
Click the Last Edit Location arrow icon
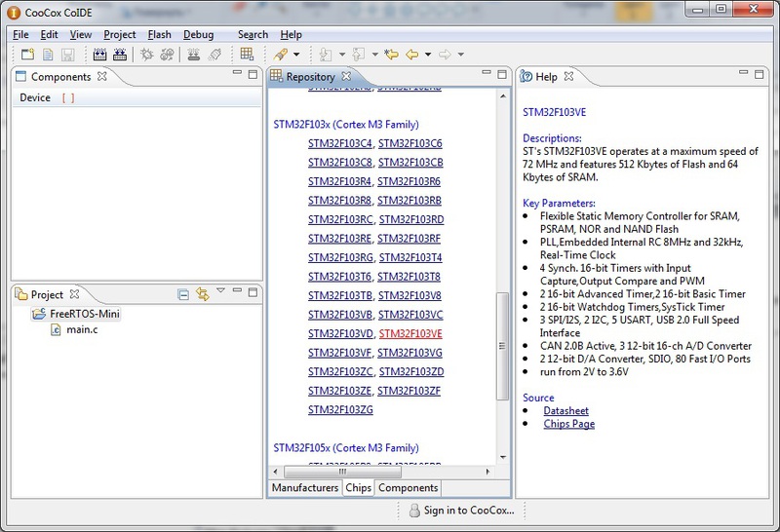coord(392,55)
